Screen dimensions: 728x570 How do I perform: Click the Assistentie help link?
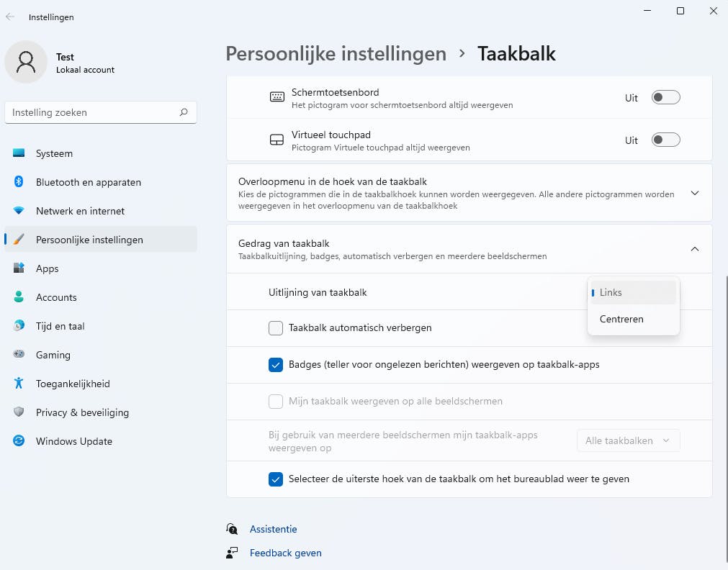pos(273,529)
